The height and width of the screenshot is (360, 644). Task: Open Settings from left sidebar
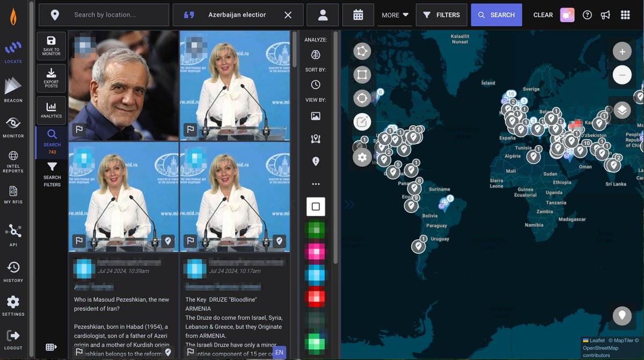pos(13,306)
